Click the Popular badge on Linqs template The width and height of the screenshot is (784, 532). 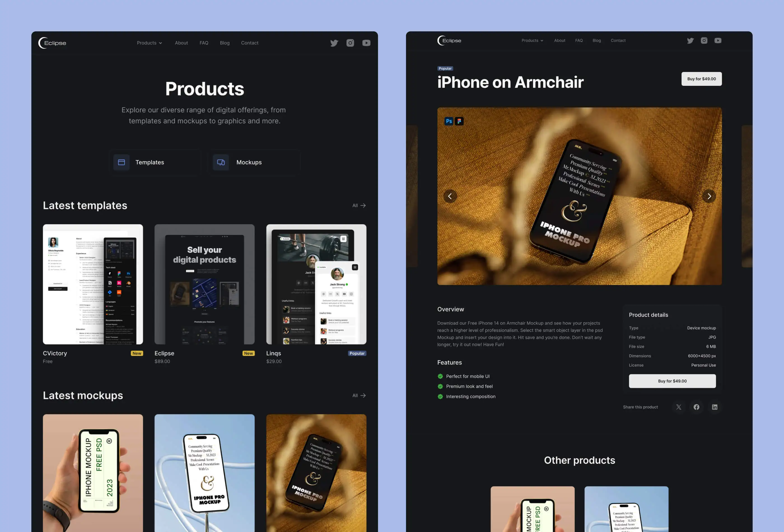[357, 353]
